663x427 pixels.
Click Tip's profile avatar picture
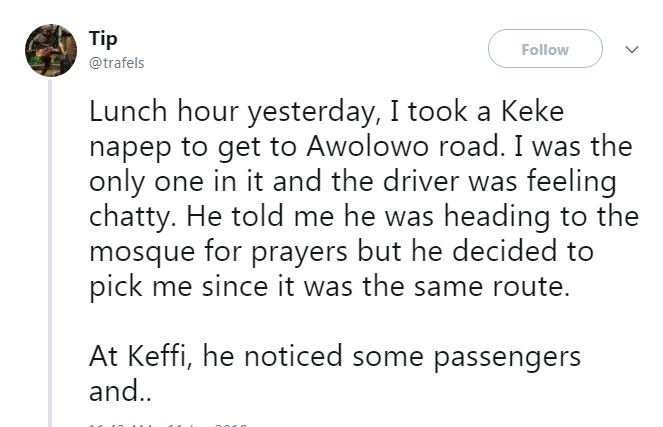click(x=48, y=48)
